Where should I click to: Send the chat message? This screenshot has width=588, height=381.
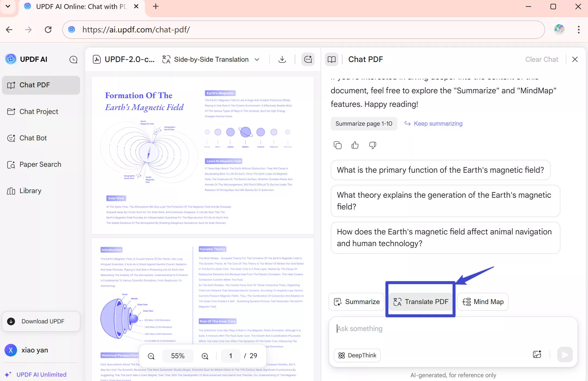565,355
